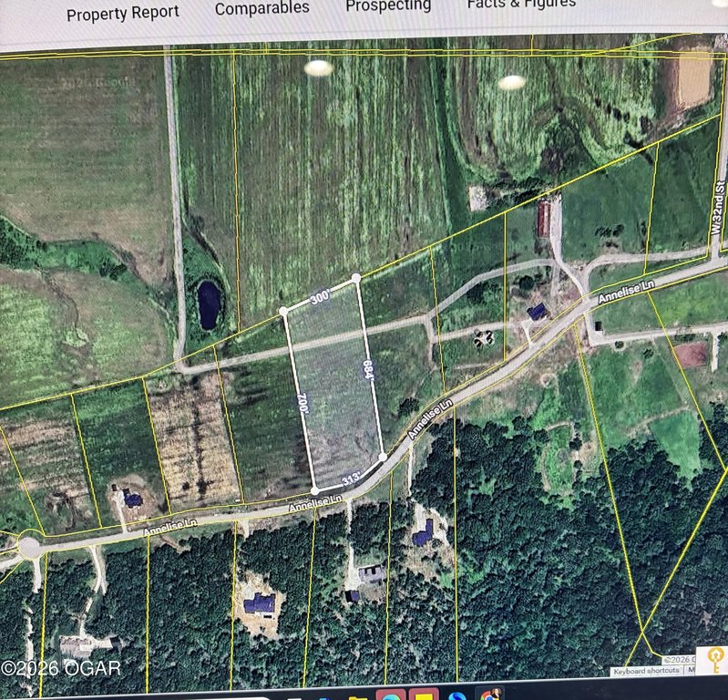The image size is (728, 700).
Task: Open the Keyboard shortcuts link on map
Action: (x=646, y=671)
